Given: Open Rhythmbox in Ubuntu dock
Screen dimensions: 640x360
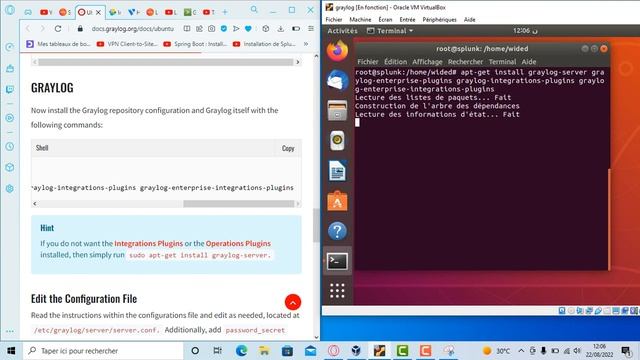Looking at the screenshot, I should (337, 140).
